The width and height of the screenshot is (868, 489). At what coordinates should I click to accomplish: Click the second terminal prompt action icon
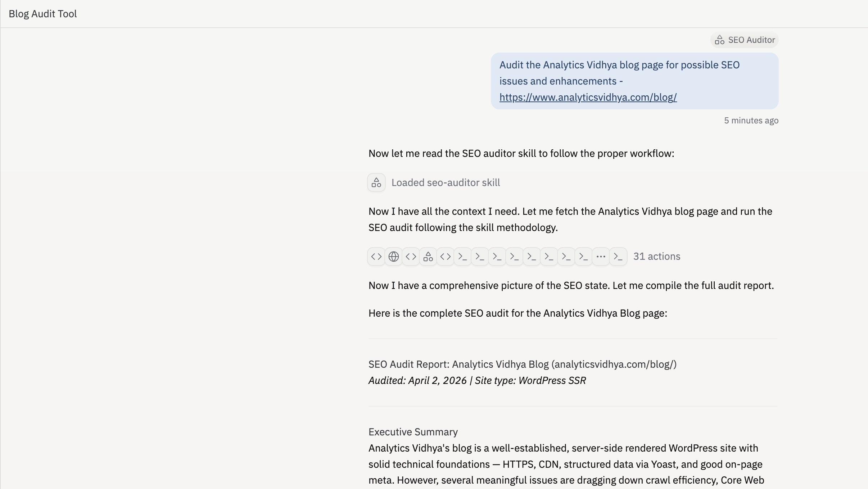click(x=480, y=257)
